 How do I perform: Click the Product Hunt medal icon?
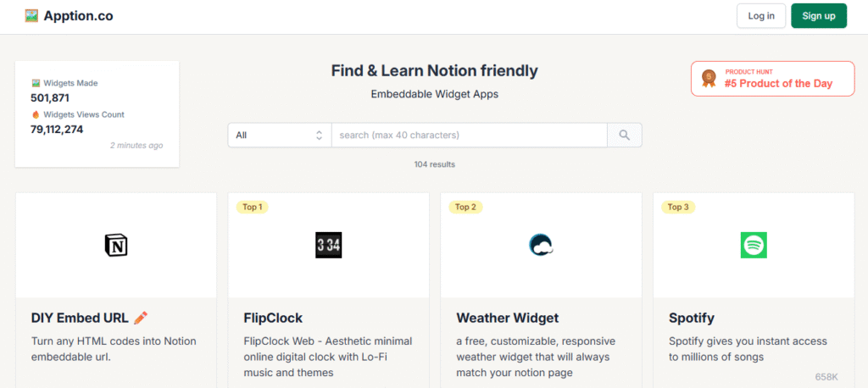point(709,79)
